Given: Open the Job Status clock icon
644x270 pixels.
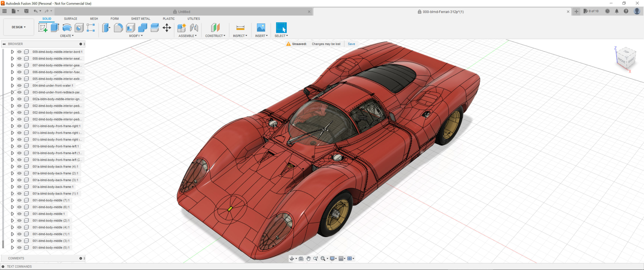Looking at the screenshot, I should [607, 11].
